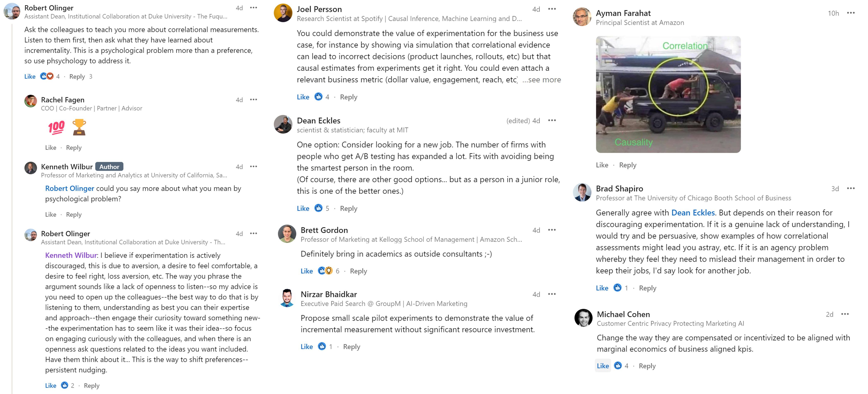This screenshot has width=868, height=394.
Task: Open Brad Shapiro's profile via his name
Action: [619, 189]
